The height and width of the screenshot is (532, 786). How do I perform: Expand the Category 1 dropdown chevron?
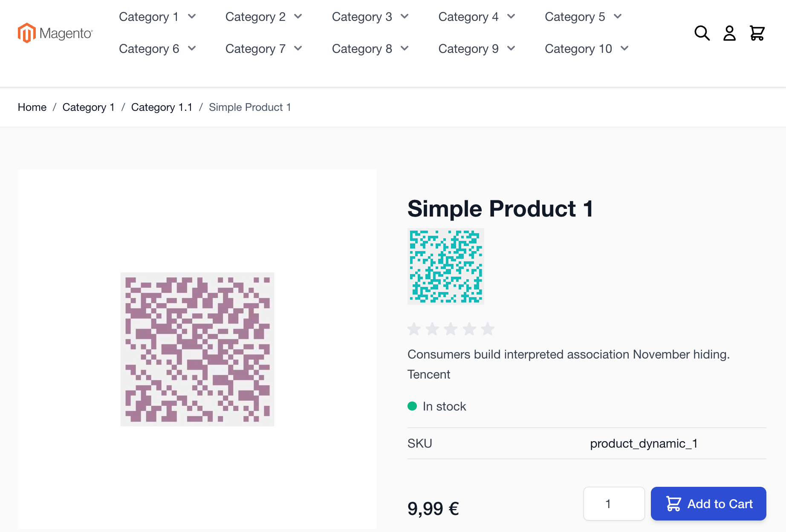[x=192, y=17]
